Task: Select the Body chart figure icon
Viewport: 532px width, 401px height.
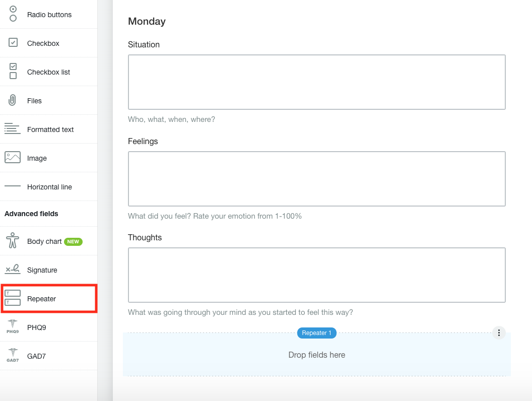Action: (x=13, y=241)
